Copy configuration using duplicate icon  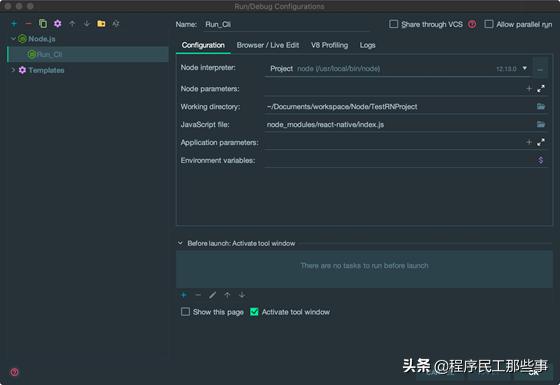tap(43, 24)
